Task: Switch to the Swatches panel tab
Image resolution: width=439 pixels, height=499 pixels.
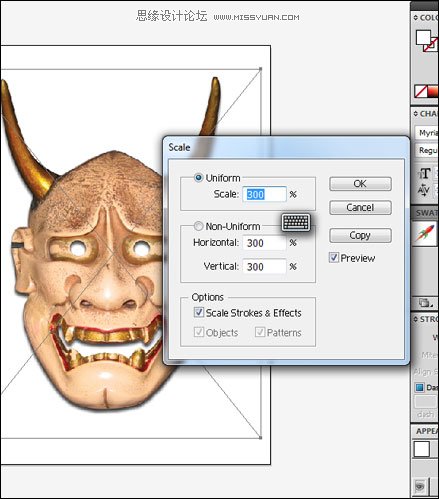Action: click(426, 213)
